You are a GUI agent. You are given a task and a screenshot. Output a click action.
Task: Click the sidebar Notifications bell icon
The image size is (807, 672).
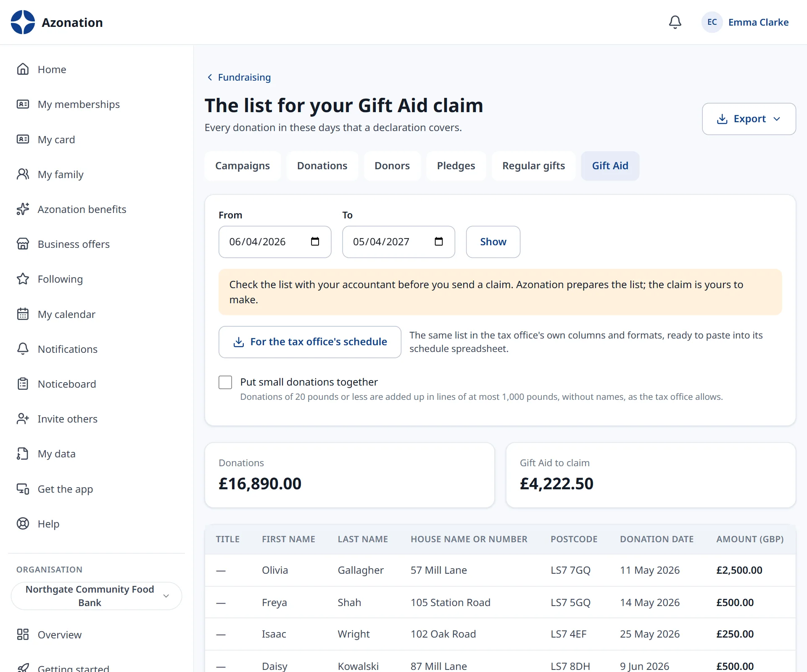click(x=23, y=349)
